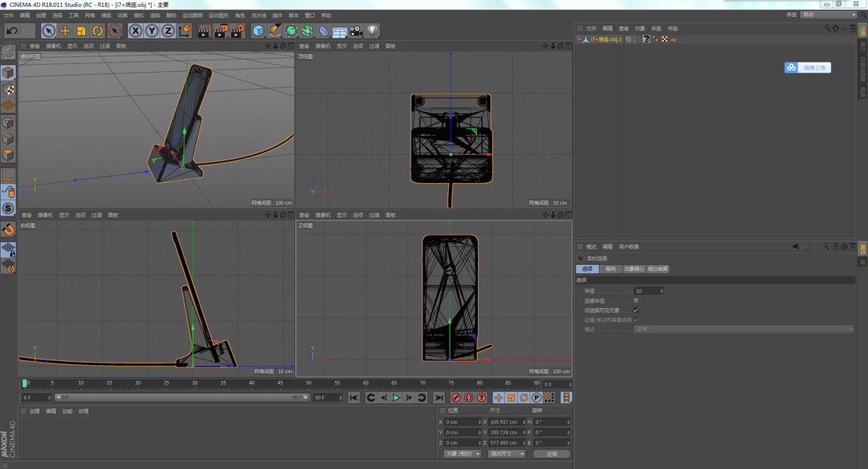Enable 压感半径 checkbox
Viewport: 868px width, 469px height.
pyautogui.click(x=636, y=300)
